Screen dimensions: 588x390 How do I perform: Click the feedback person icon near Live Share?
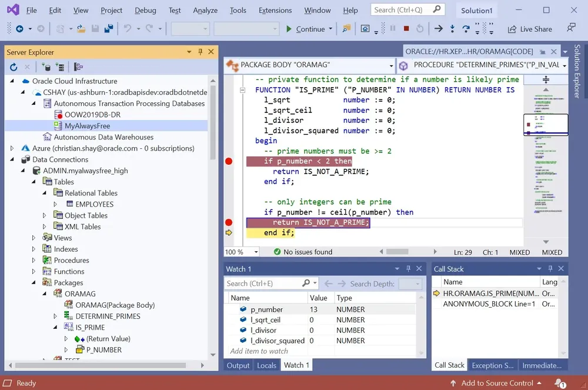(571, 28)
